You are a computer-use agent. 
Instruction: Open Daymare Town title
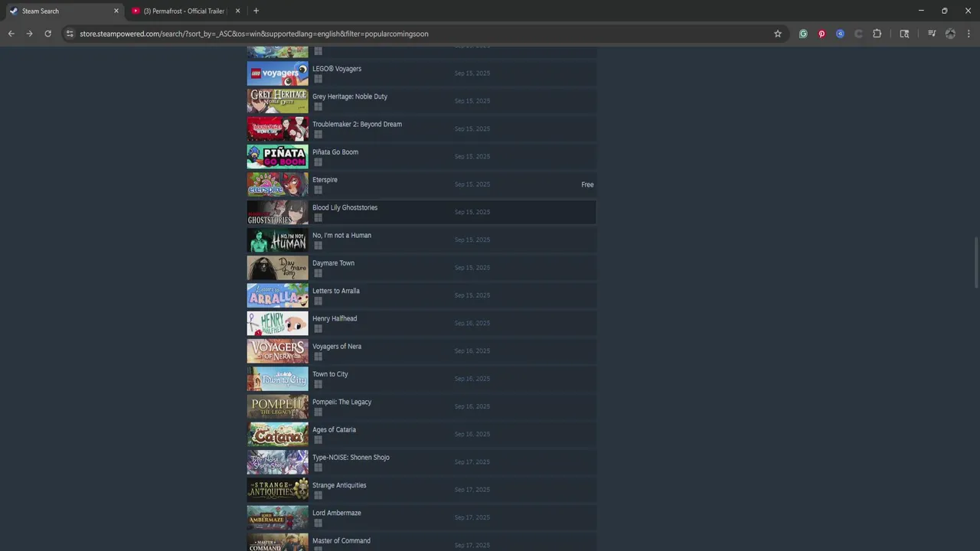333,263
